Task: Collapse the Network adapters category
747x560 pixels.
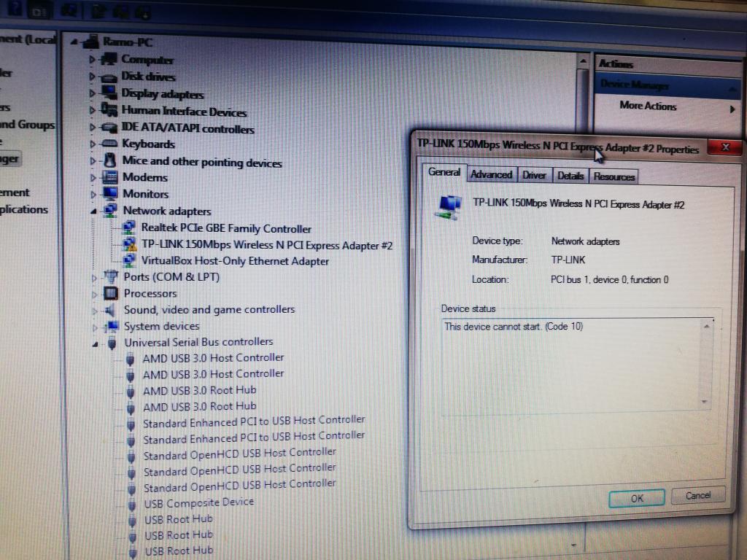Action: (93, 211)
